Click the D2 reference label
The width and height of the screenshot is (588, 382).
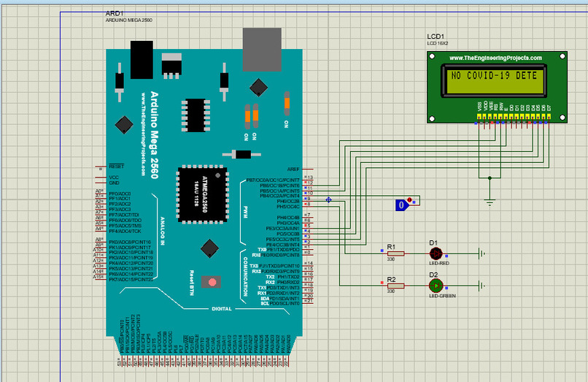[433, 275]
